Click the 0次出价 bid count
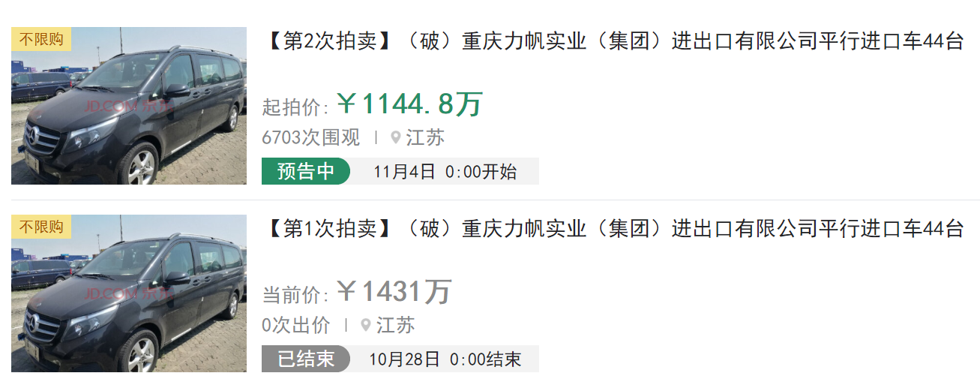980x382 pixels. (x=296, y=326)
